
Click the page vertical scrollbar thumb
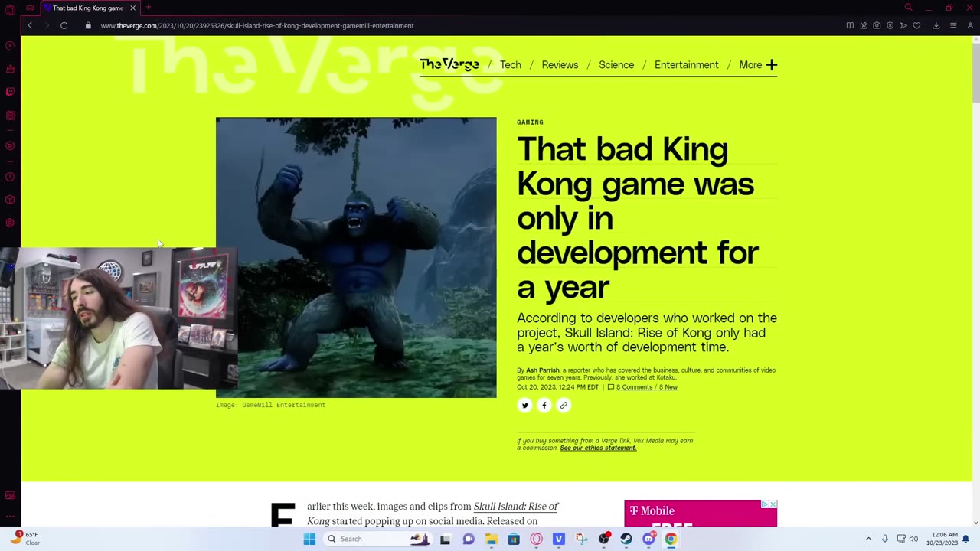pyautogui.click(x=975, y=73)
